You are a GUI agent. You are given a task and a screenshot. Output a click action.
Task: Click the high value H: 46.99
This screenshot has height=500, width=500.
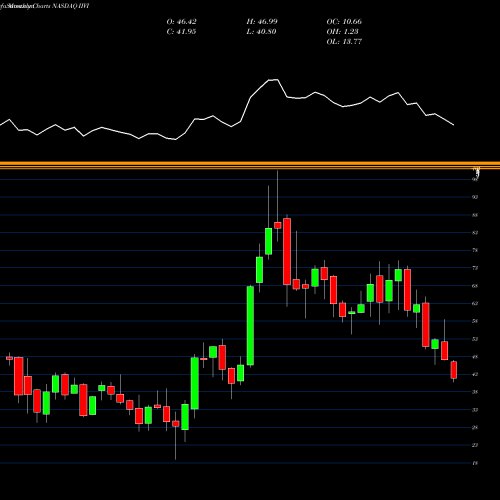[x=262, y=22]
